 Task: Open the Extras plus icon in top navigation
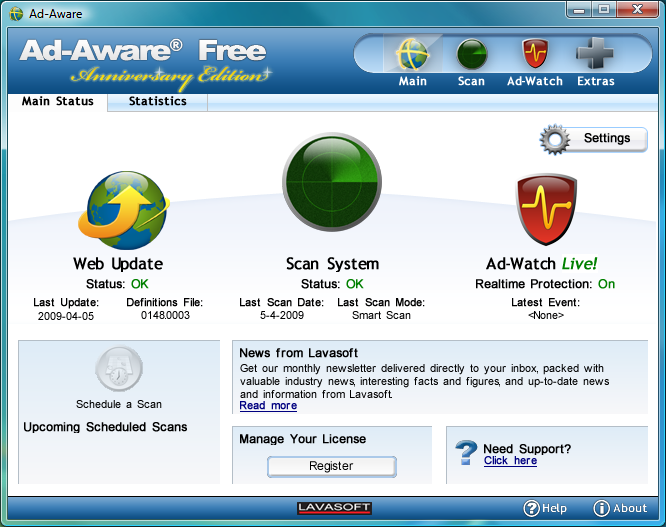(x=595, y=53)
